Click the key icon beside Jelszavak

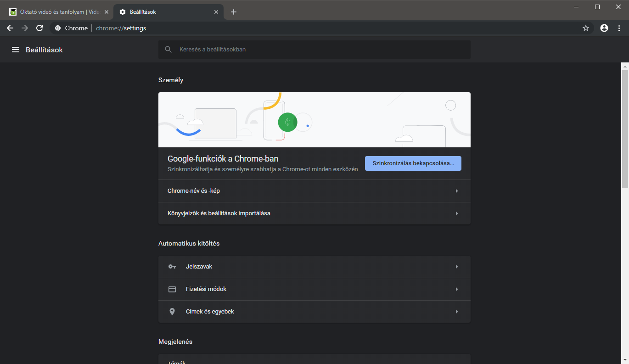(172, 267)
